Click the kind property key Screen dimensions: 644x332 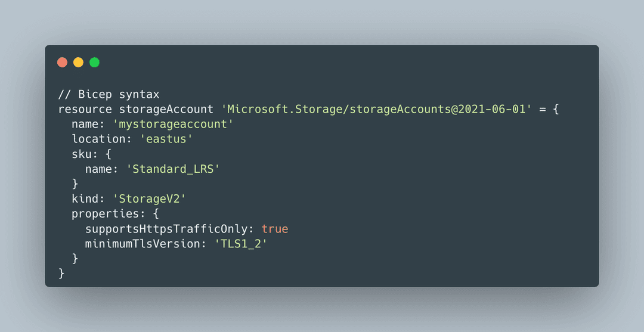pos(85,199)
